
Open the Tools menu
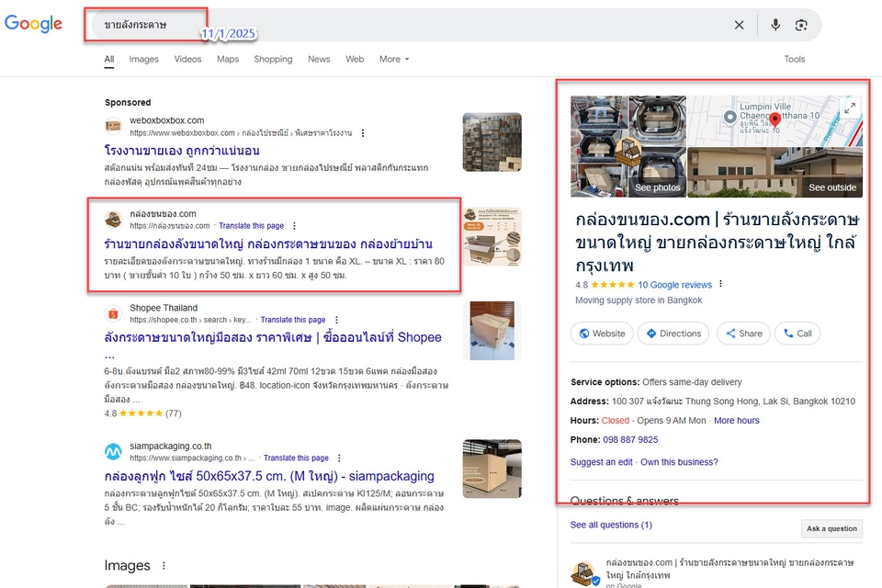(x=794, y=59)
